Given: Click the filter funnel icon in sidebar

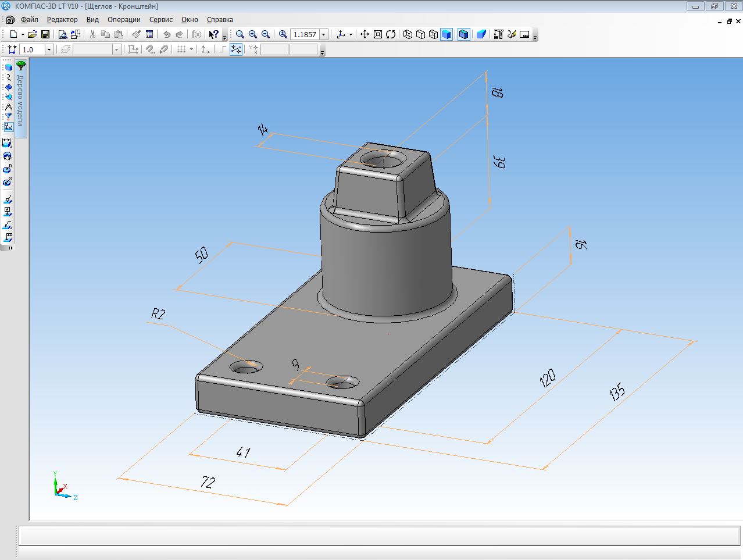Looking at the screenshot, I should click(x=8, y=117).
